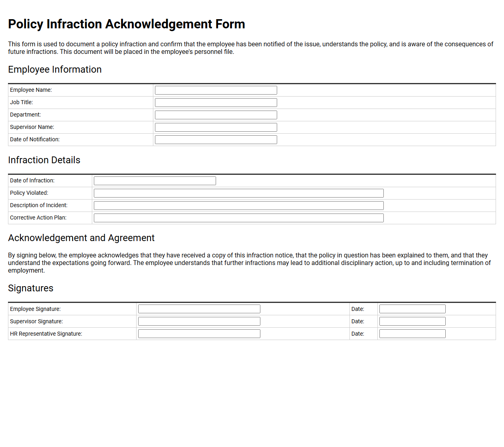The image size is (504, 447).
Task: Click the "Supervisor Name:" label
Action: [x=32, y=127]
